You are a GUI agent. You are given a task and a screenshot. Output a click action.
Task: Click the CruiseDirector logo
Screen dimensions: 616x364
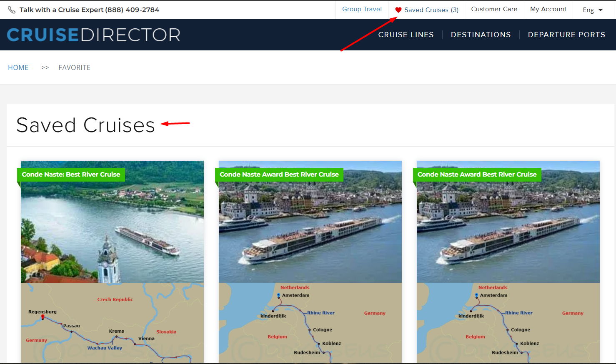click(94, 35)
